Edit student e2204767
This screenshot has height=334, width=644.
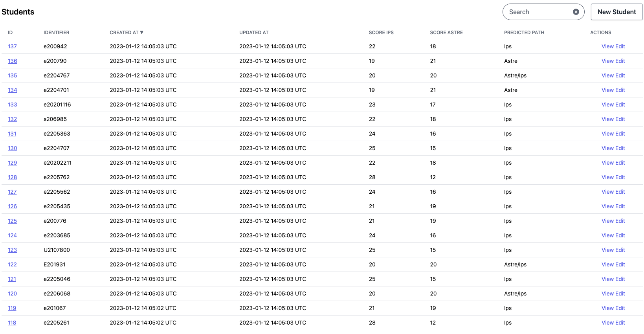(620, 75)
